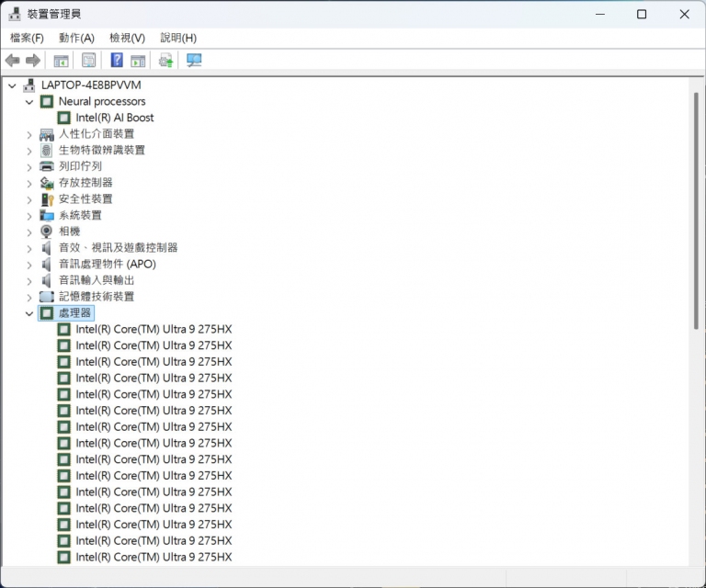Image resolution: width=706 pixels, height=588 pixels.
Task: Click the chip icon beside Neural processors
Action: tap(47, 102)
